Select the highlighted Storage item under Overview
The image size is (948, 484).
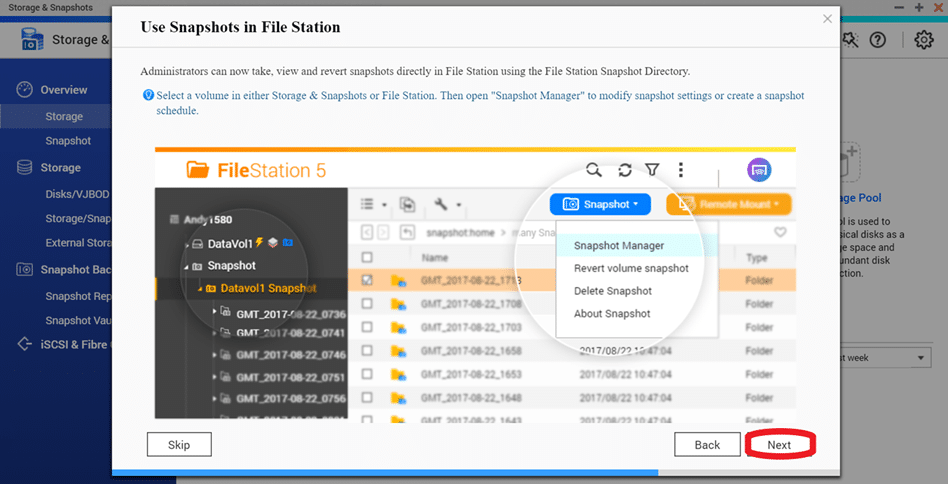pos(56,116)
